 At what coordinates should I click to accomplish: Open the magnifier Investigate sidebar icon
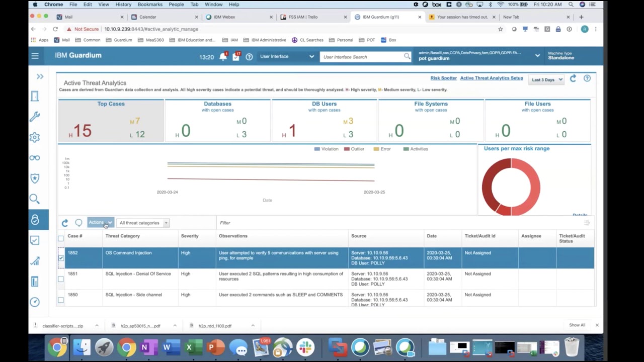(x=35, y=199)
